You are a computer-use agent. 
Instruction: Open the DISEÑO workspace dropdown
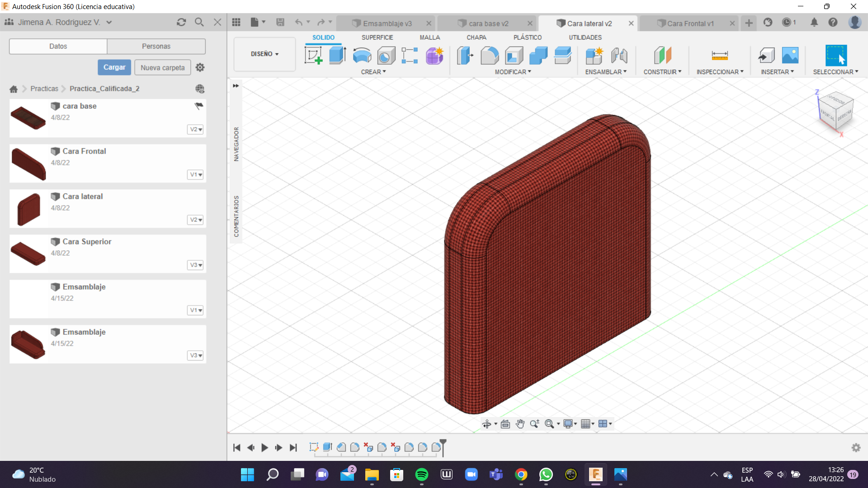264,54
